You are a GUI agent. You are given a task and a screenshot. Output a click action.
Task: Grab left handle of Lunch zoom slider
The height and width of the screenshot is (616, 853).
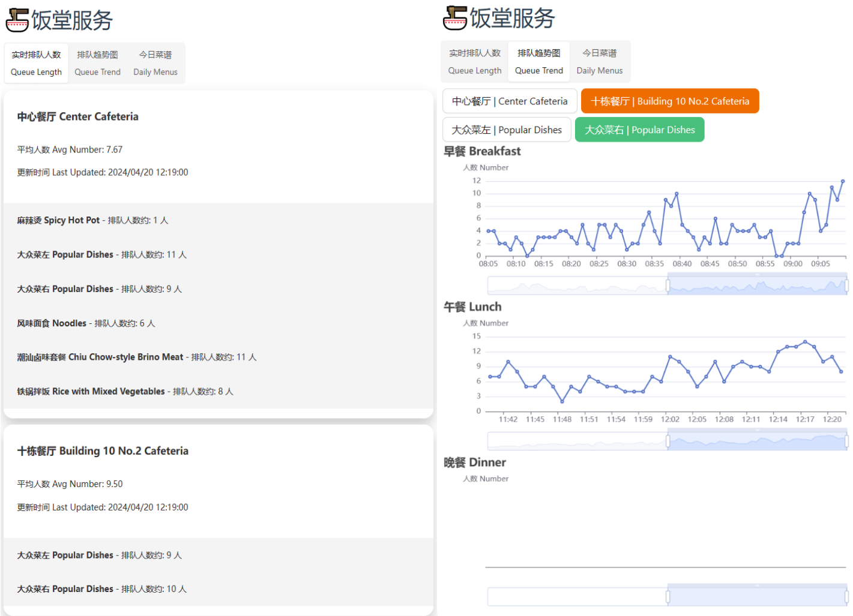[668, 441]
